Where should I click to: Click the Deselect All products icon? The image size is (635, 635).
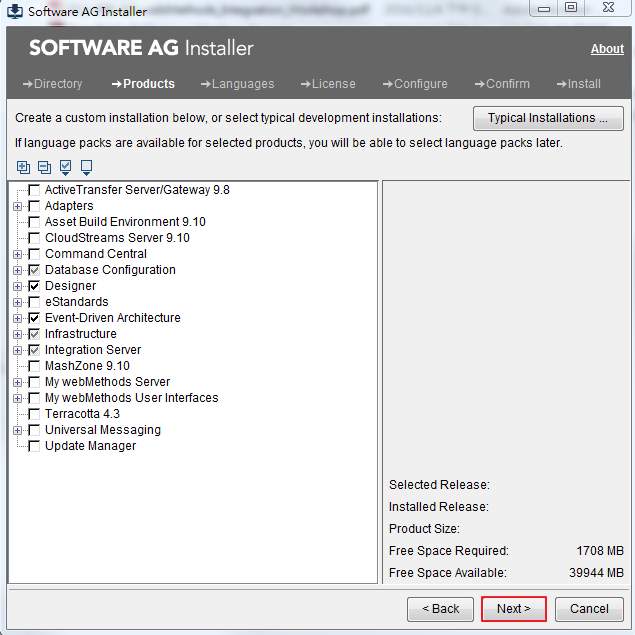(x=86, y=167)
